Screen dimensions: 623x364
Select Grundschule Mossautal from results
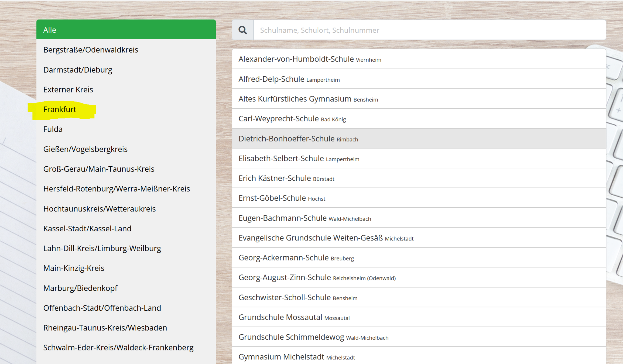(x=294, y=317)
